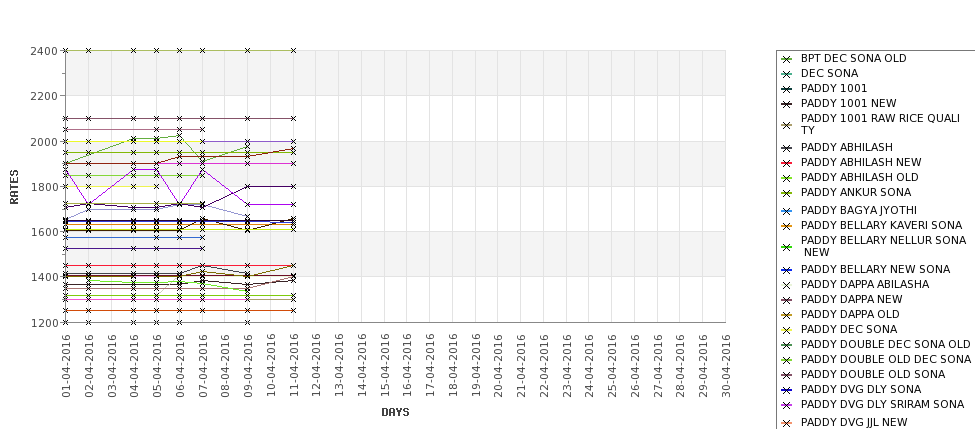This screenshot has height=429, width=975.
Task: Click the BPT DEC SONA OLD legend marker
Action: point(786,59)
